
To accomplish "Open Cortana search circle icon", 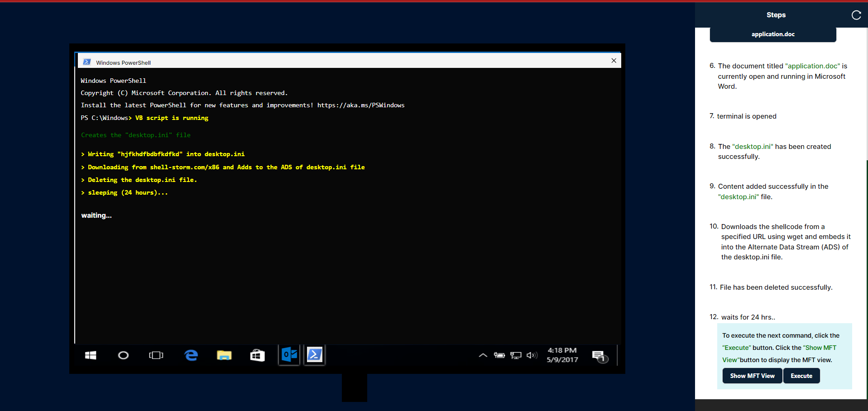I will (123, 355).
